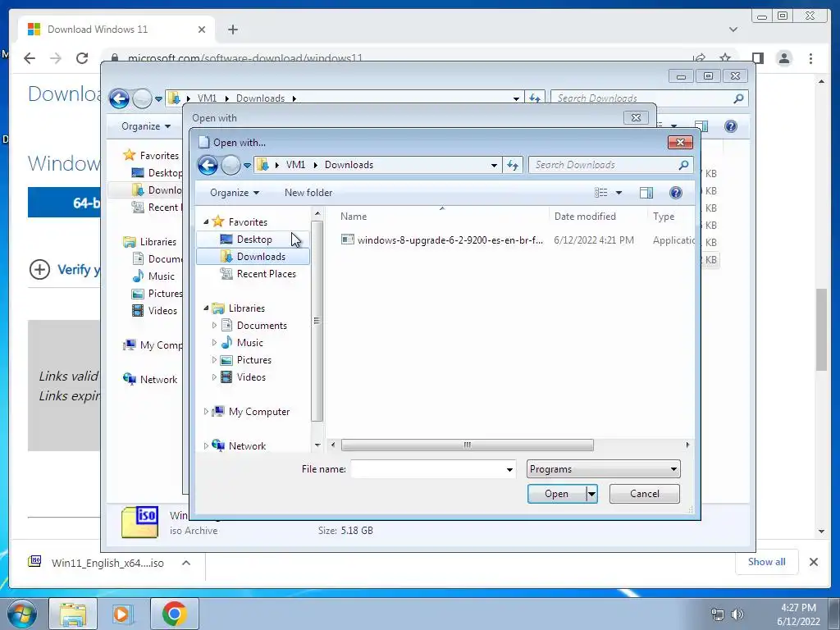
Task: Select Desktop under Favorites in dialog
Action: [x=253, y=240]
